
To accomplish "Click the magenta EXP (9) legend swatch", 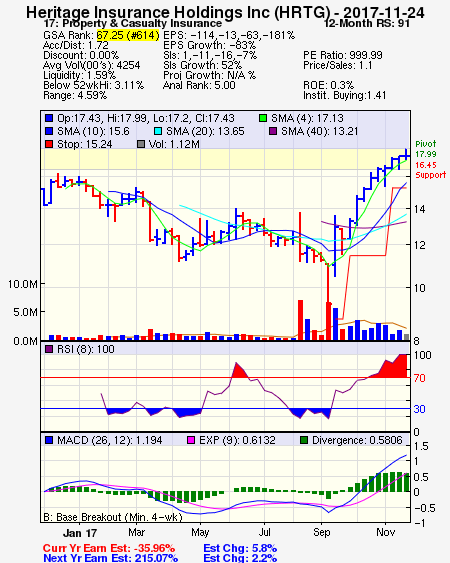I will click(191, 440).
